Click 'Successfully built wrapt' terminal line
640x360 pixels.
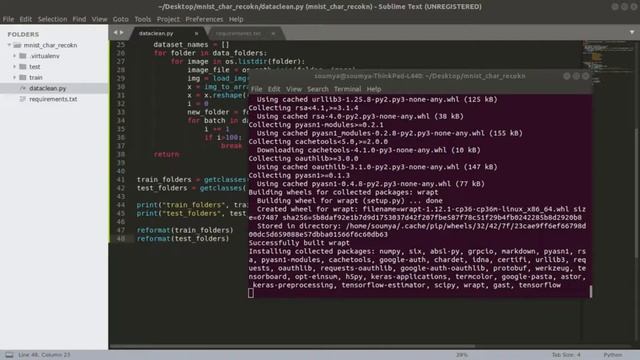pos(299,243)
